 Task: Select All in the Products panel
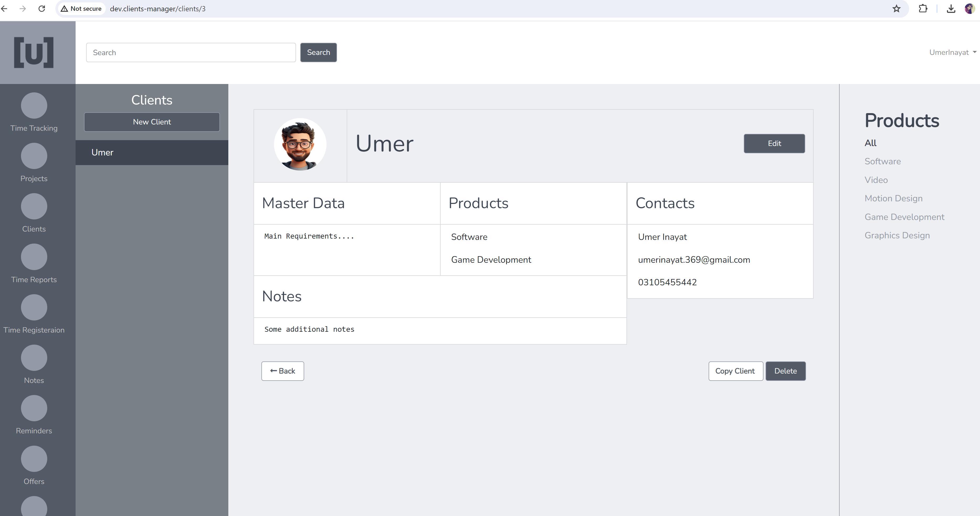tap(871, 143)
